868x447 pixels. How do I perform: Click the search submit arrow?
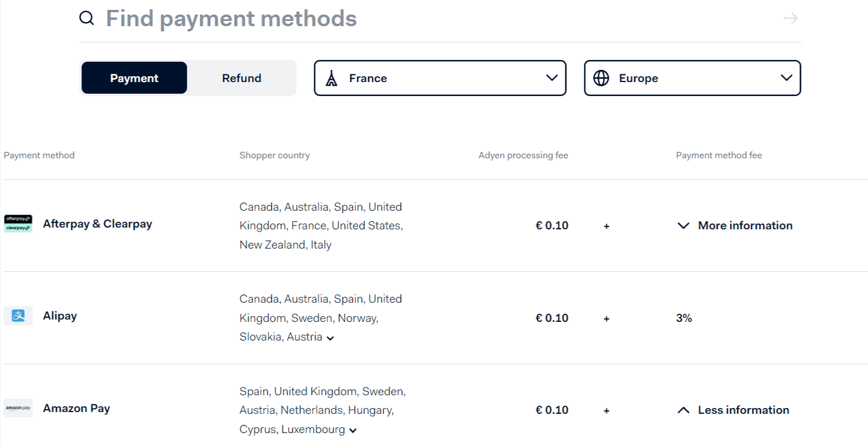click(790, 18)
